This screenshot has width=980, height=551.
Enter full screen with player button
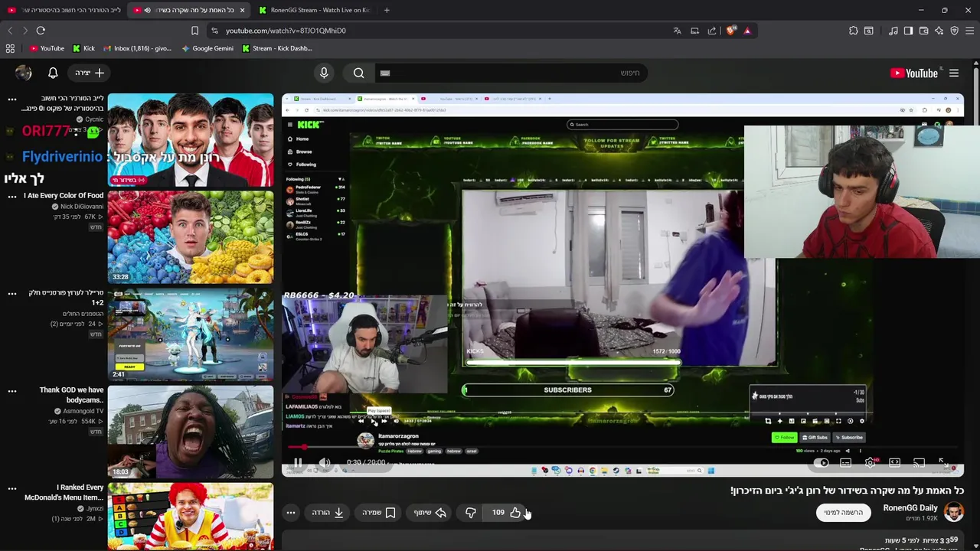click(943, 462)
